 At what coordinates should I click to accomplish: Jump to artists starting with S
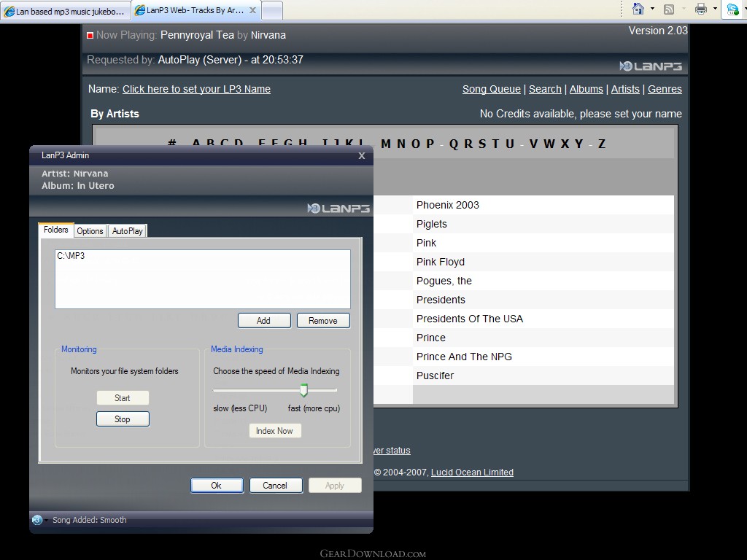point(482,144)
